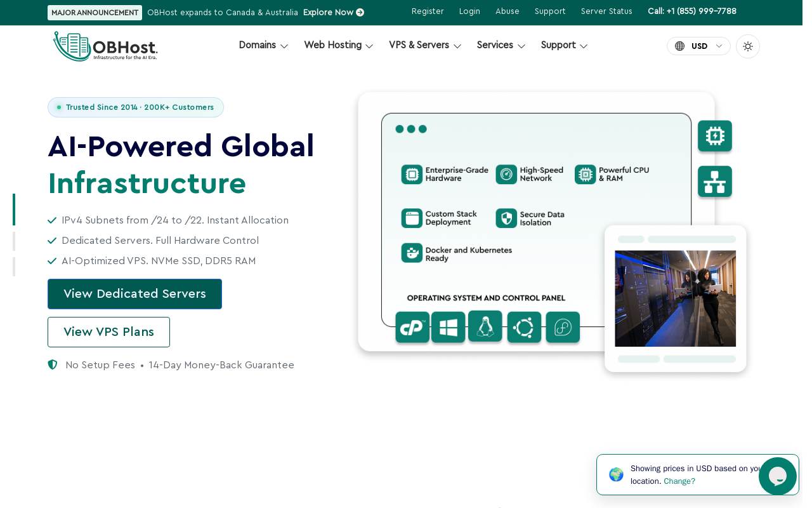
Task: Click the 'Dedicated Servers. Full Hardware Control' text
Action: point(160,241)
